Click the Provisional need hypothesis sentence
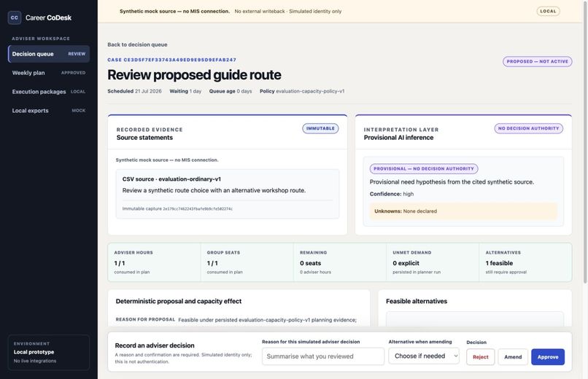588x379 pixels. point(452,182)
